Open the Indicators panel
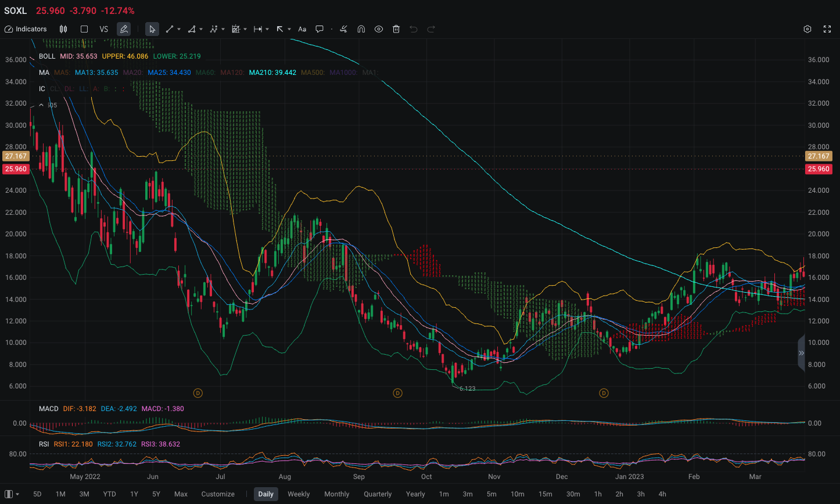The height and width of the screenshot is (504, 840). coord(26,29)
